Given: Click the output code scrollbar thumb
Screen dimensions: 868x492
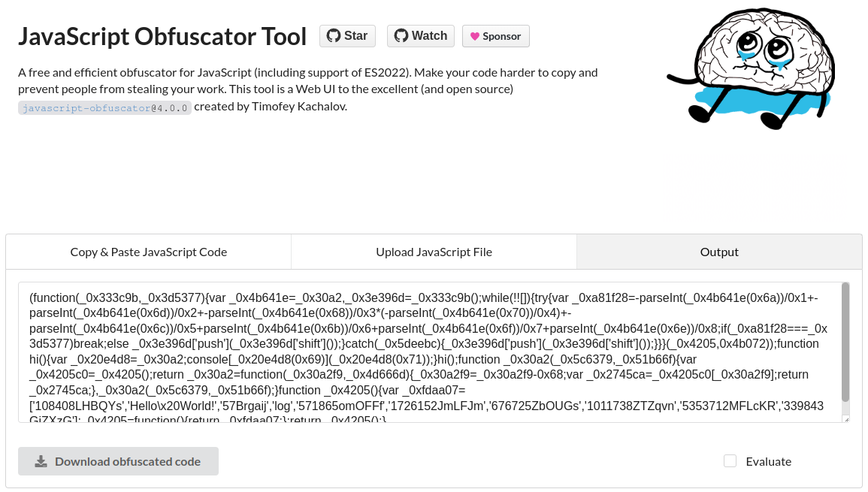Looking at the screenshot, I should click(x=845, y=343).
